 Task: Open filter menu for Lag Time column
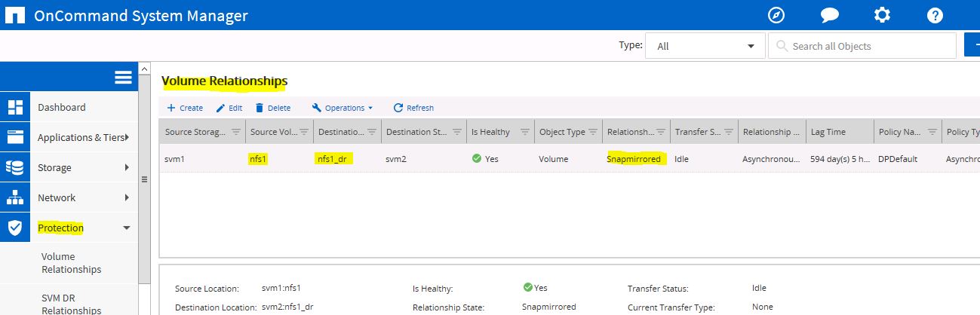pyautogui.click(x=865, y=132)
